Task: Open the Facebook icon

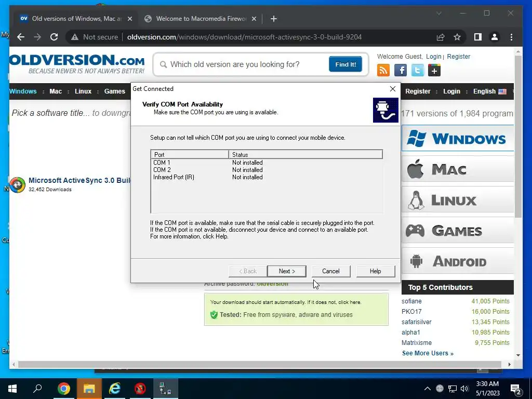Action: click(x=401, y=70)
